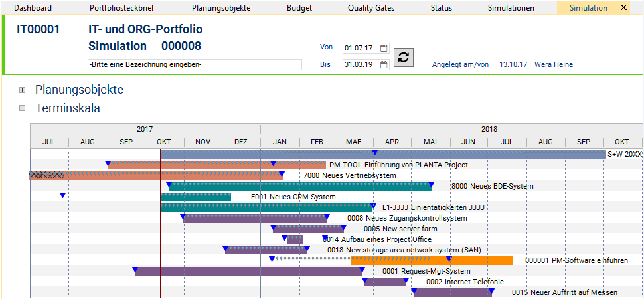Open the Bis date calendar picker
This screenshot has height=299, width=644.
tap(384, 64)
